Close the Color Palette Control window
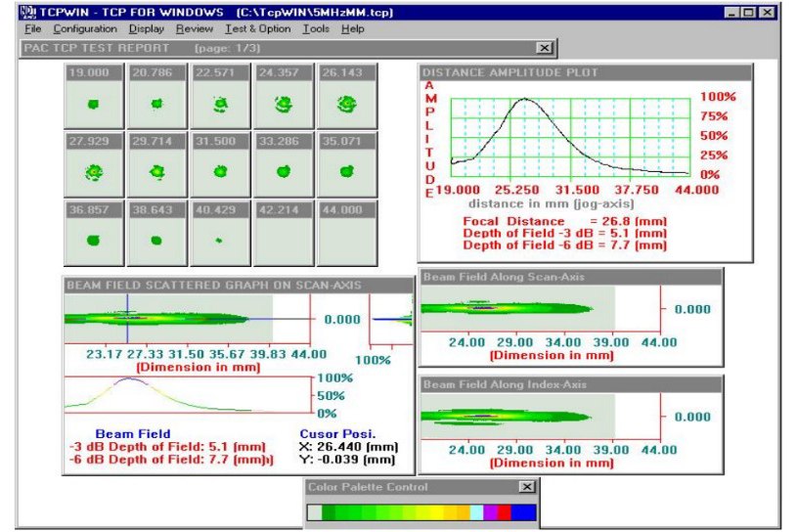The width and height of the screenshot is (798, 532). coord(528,486)
